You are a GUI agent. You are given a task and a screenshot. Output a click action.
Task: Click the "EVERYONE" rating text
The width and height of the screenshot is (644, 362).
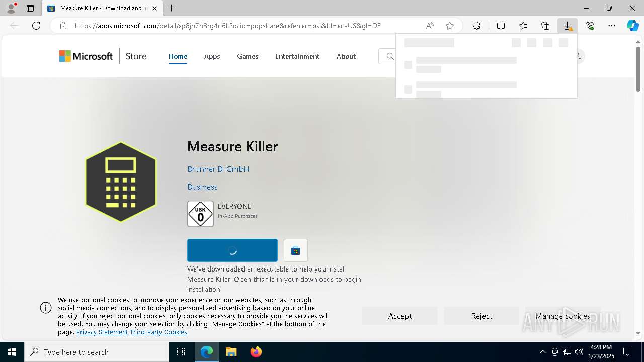(x=234, y=206)
